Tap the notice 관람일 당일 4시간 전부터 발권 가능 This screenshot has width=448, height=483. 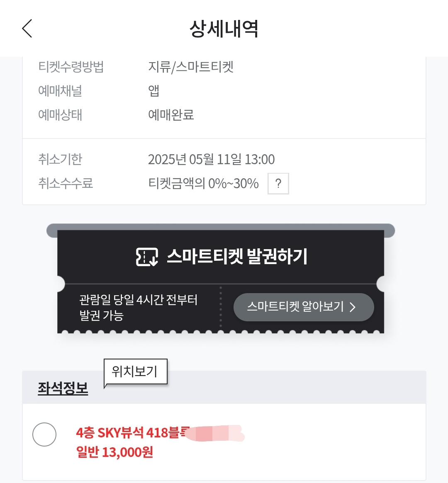click(x=139, y=307)
